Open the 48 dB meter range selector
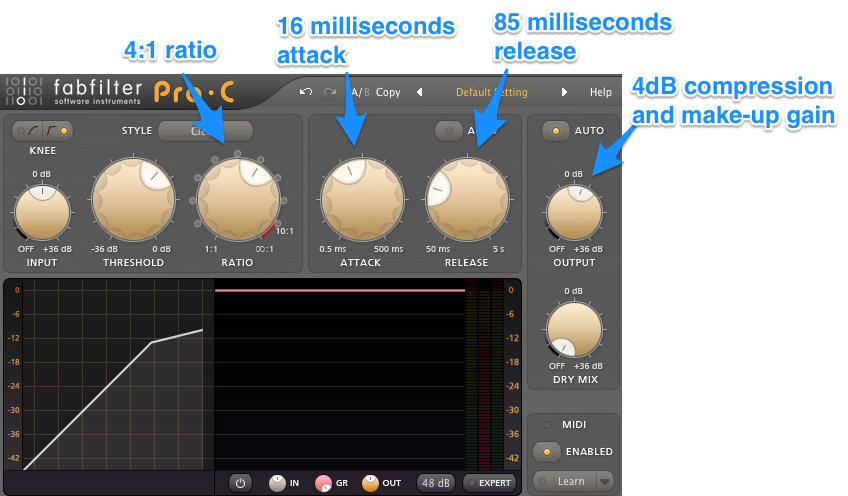Screen dimensions: 848x496 [435, 483]
